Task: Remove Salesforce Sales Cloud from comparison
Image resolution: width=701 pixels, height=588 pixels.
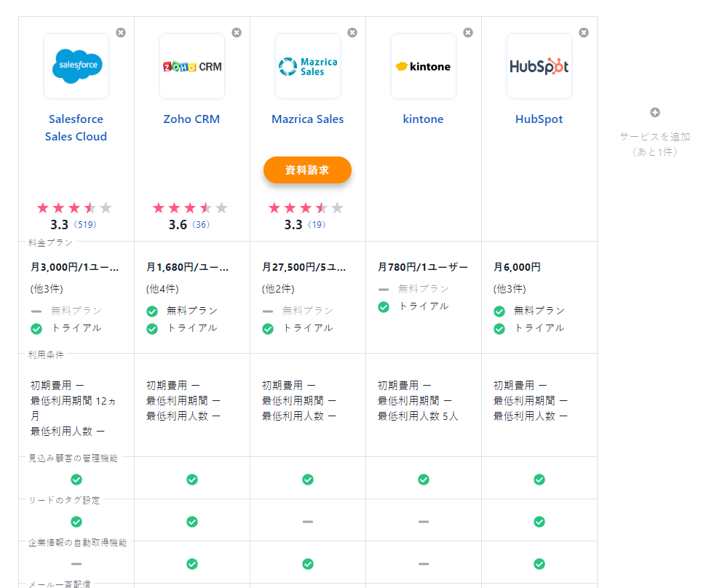Action: pyautogui.click(x=121, y=33)
